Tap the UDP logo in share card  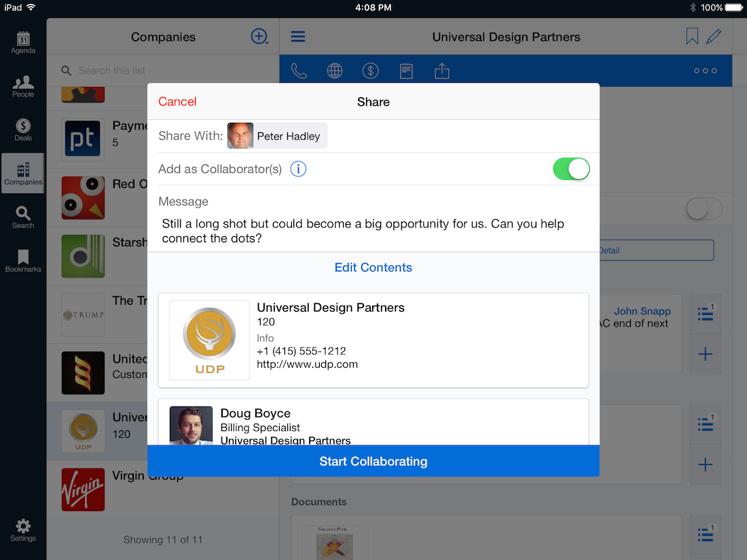coord(209,340)
